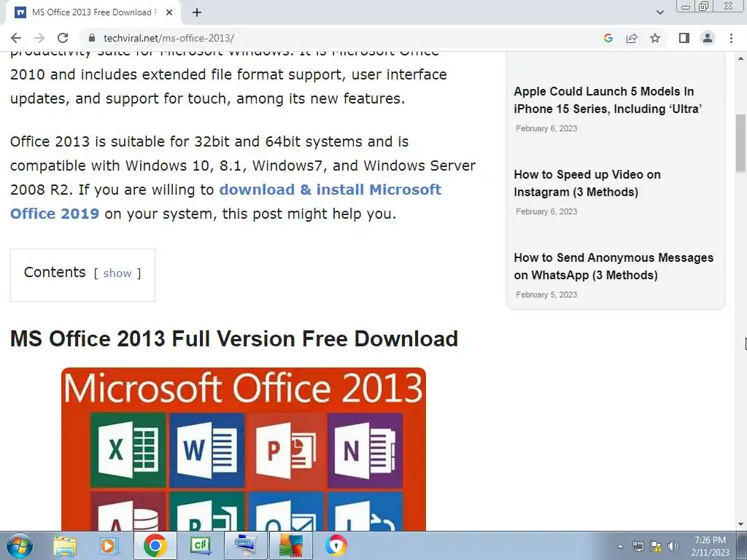The image size is (747, 560).
Task: Open Apple Could Launch 5 Models article
Action: (x=608, y=100)
